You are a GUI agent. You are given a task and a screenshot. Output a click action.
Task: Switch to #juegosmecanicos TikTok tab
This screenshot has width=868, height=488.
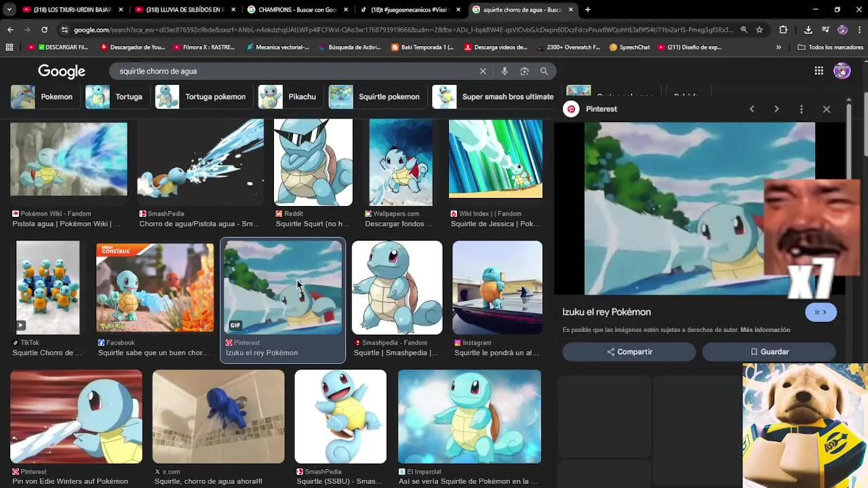pos(410,9)
